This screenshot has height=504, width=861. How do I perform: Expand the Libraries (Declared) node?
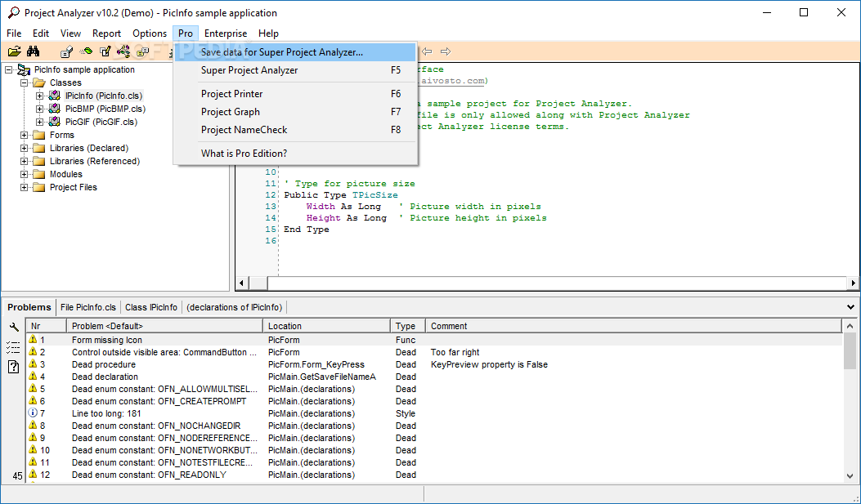point(25,148)
